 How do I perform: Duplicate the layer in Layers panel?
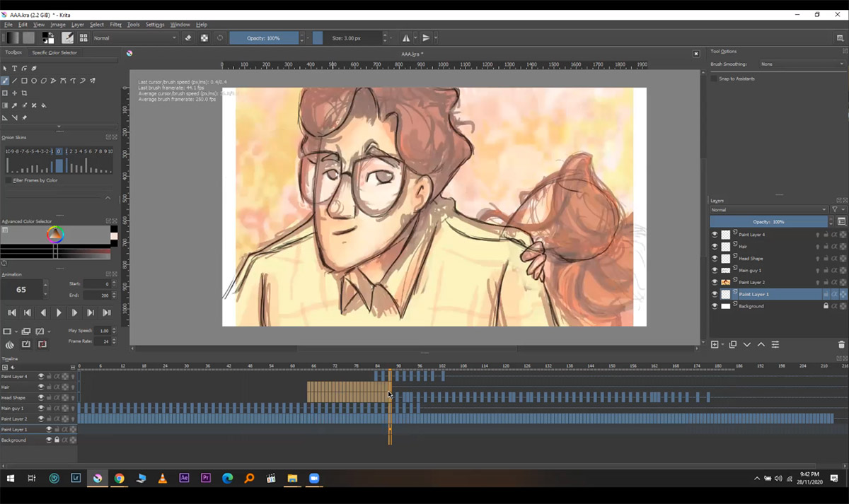(732, 344)
